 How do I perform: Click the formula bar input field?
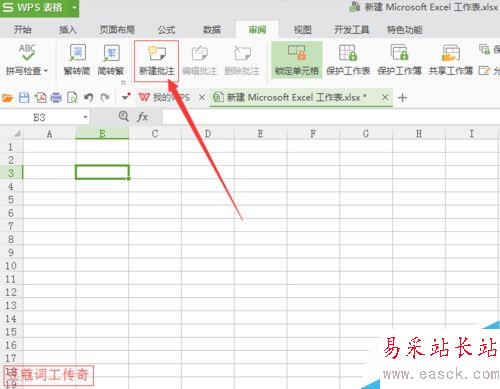[x=331, y=117]
